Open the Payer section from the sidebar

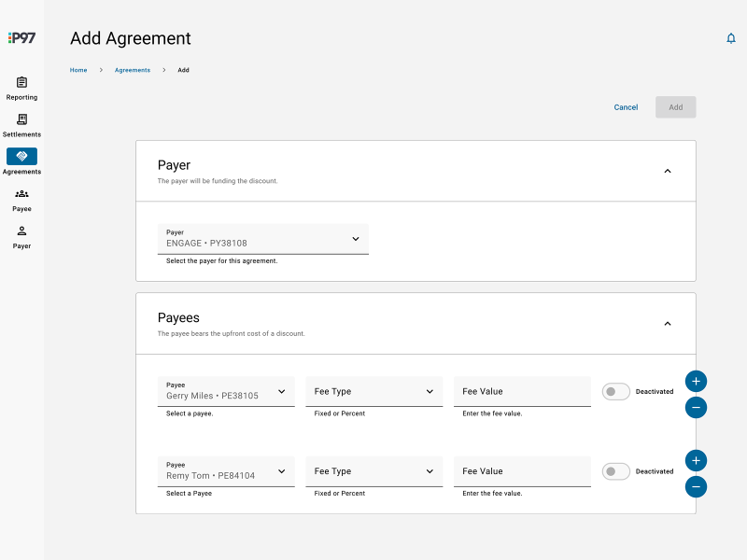(21, 236)
